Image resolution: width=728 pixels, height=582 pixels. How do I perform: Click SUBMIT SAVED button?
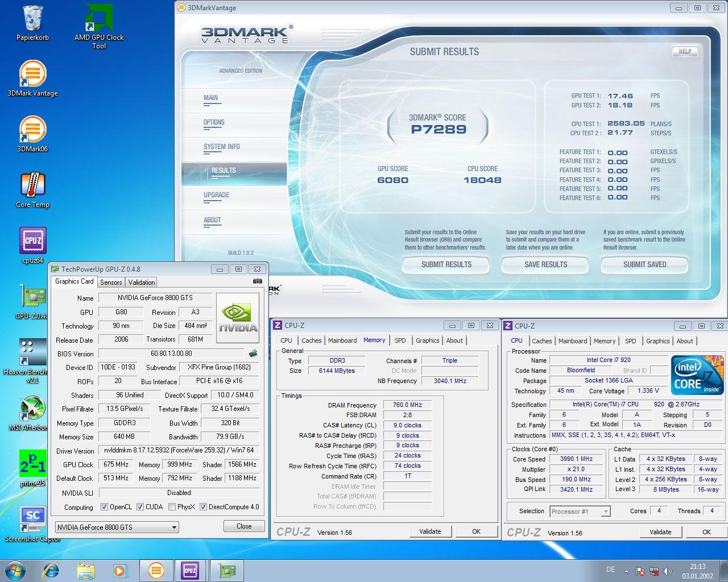point(644,264)
